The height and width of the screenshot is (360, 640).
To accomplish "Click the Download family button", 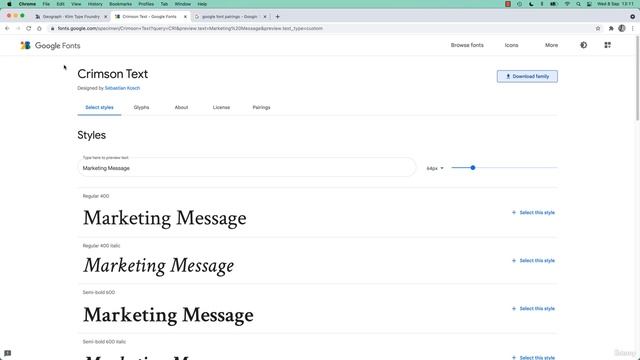I will (x=527, y=76).
